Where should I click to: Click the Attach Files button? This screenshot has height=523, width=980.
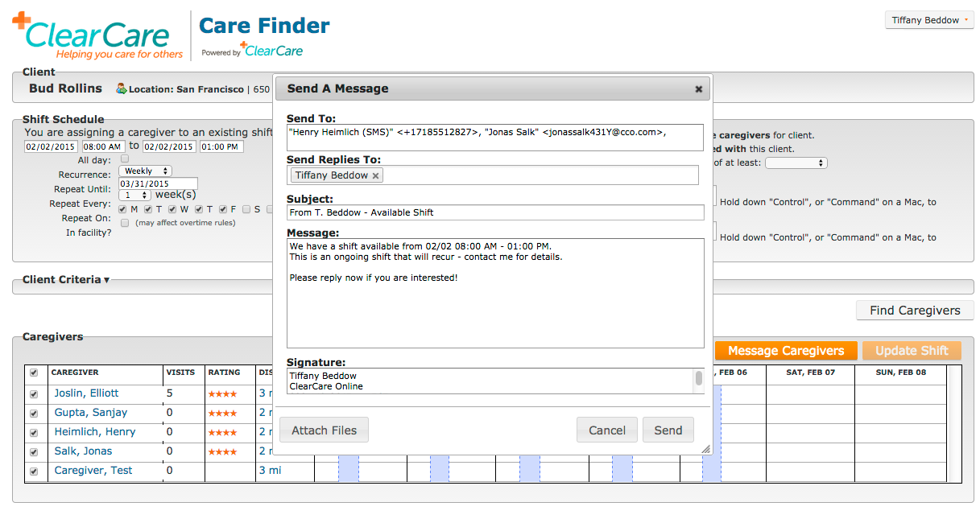click(324, 430)
